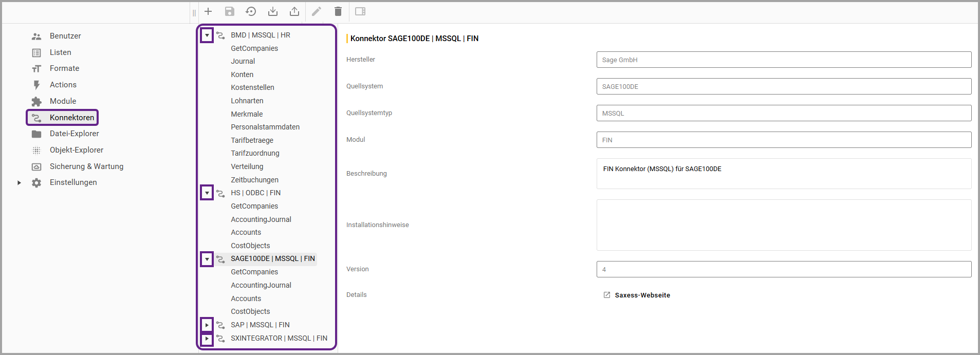Click the plus icon to add connector
The width and height of the screenshot is (980, 355).
click(208, 11)
